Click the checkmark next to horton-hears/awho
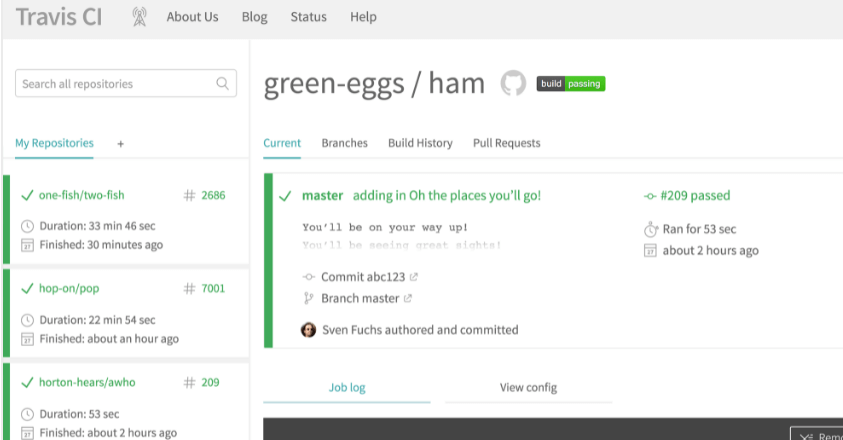 (x=27, y=382)
